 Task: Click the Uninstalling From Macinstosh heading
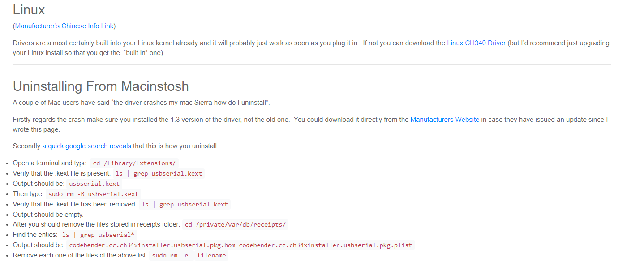[x=101, y=86]
